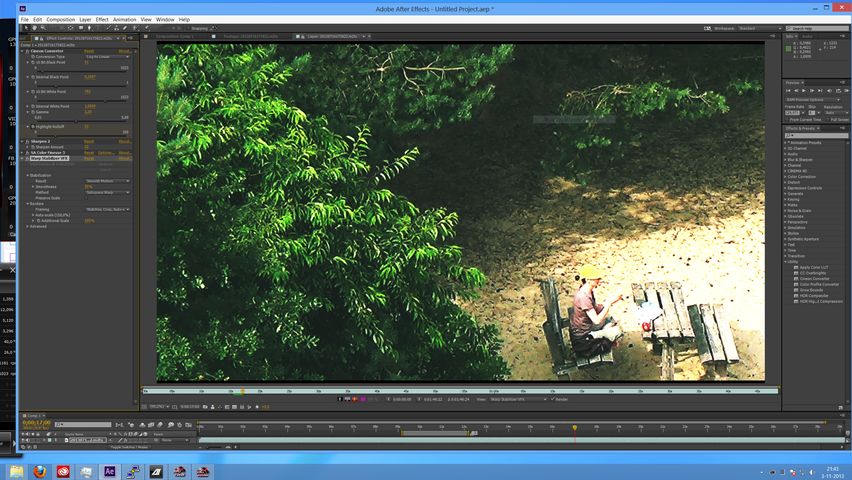Click Play in the Preview panel
This screenshot has width=852, height=480.
tap(804, 91)
